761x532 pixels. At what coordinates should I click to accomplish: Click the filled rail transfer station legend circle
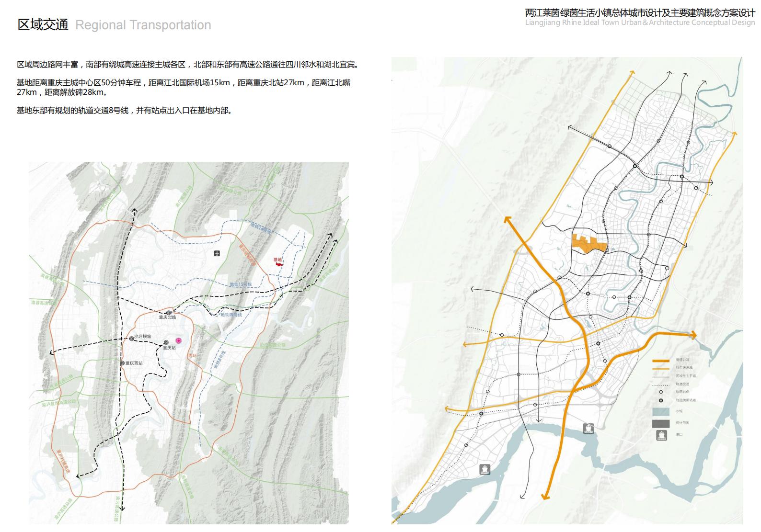pos(661,400)
